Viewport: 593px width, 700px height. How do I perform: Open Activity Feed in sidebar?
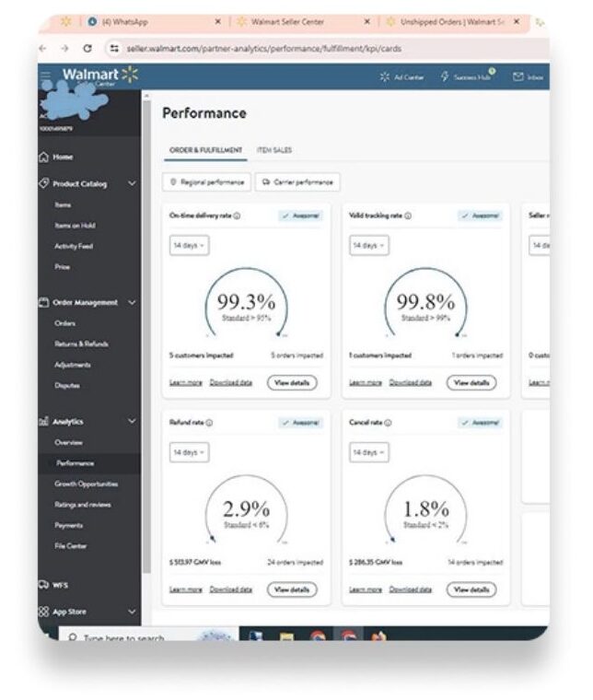[x=74, y=246]
